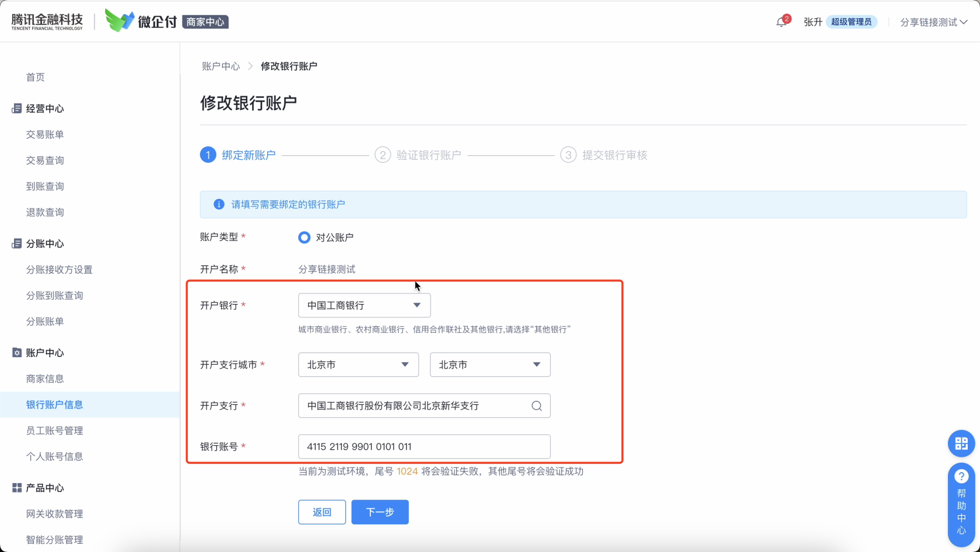Open 退款查询 in the sidebar
The image size is (980, 552).
[x=45, y=212]
